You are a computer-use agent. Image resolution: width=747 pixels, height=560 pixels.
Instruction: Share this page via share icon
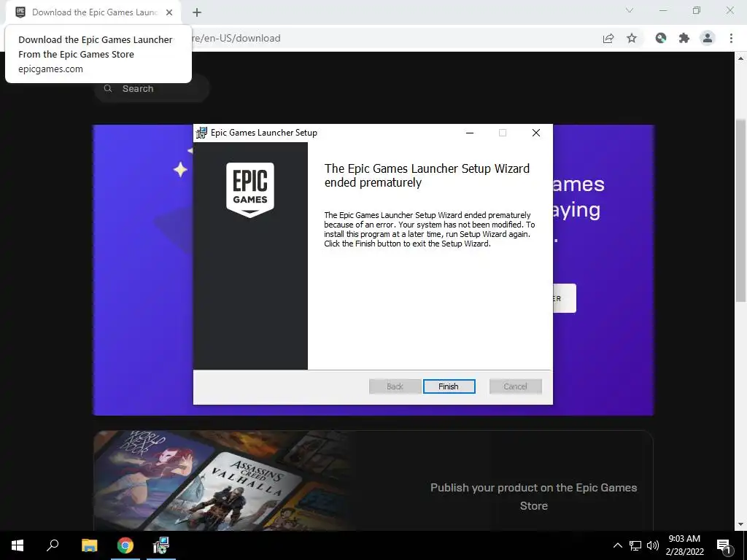(608, 38)
